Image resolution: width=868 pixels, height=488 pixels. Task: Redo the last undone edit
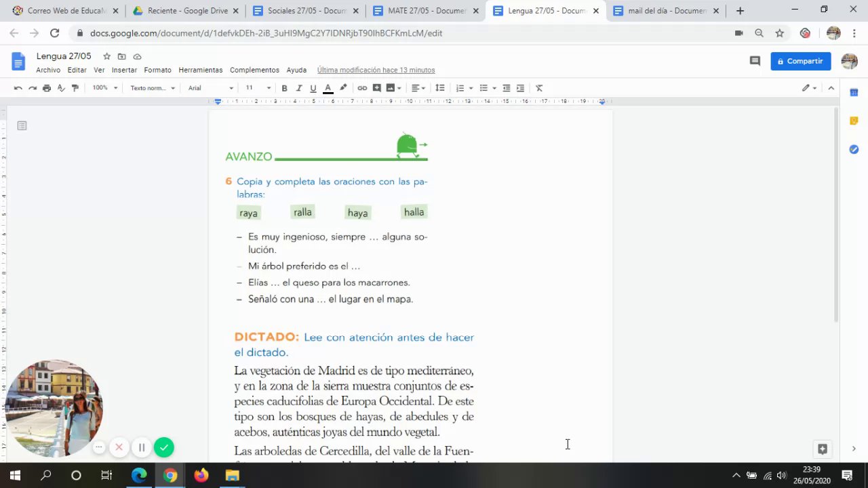33,88
